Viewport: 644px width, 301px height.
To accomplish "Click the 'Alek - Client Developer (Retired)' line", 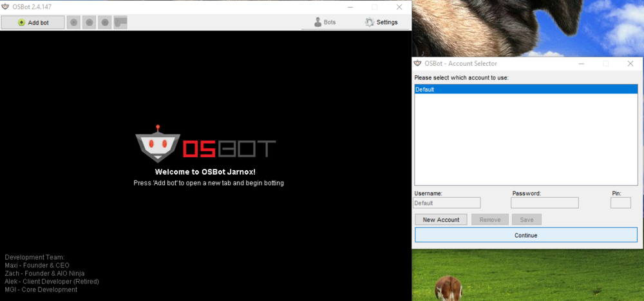I will coord(52,282).
